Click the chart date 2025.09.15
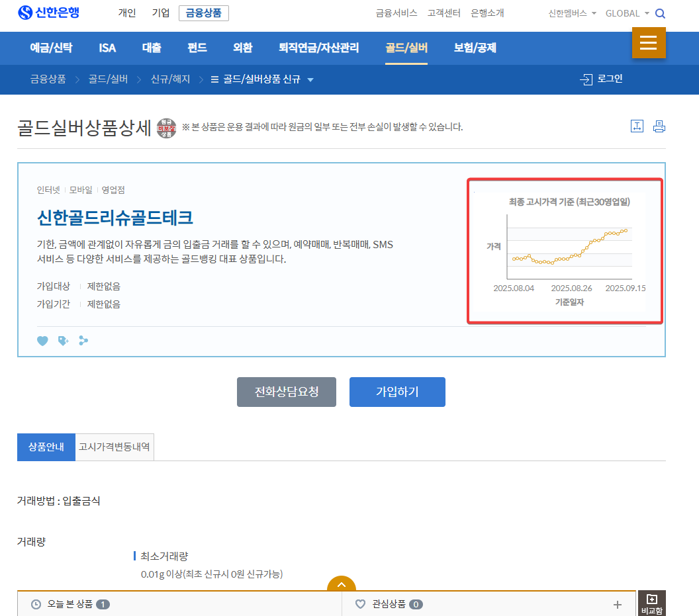Image resolution: width=699 pixels, height=616 pixels. (626, 288)
